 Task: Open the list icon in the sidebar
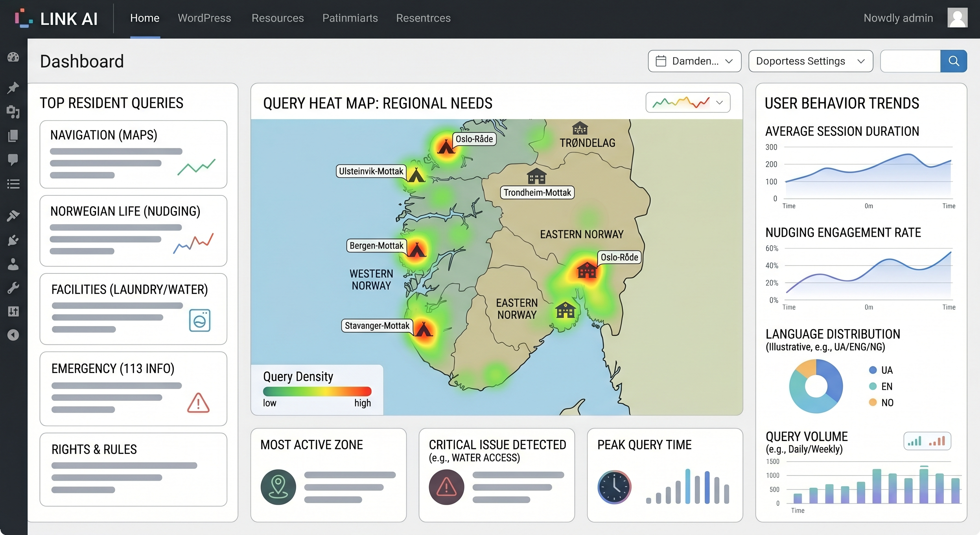(x=13, y=184)
